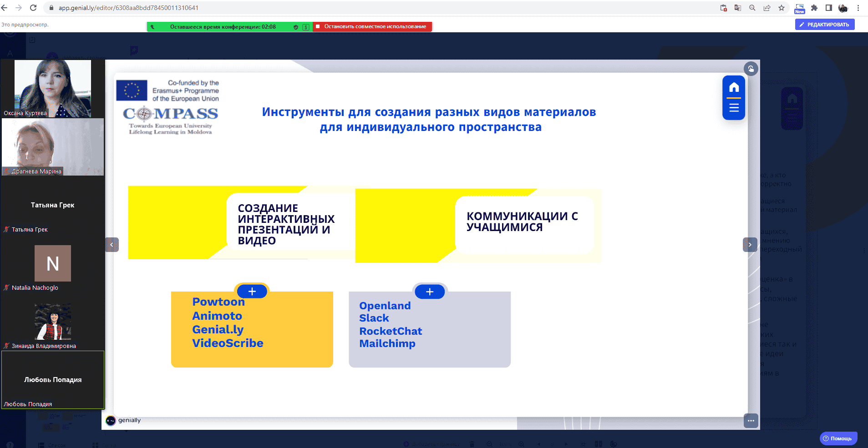Click the home icon on slide
868x448 pixels.
[x=734, y=87]
